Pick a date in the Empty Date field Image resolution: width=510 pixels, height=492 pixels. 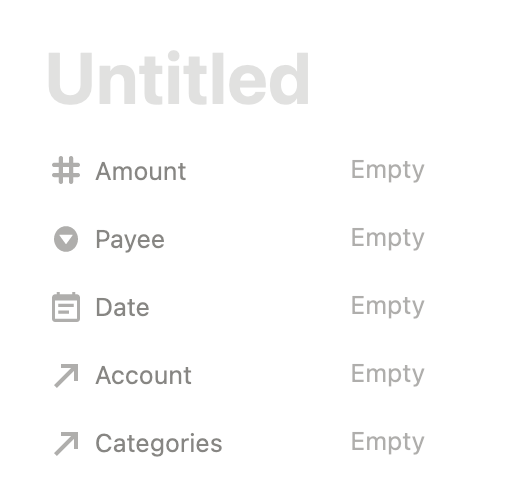(x=388, y=306)
